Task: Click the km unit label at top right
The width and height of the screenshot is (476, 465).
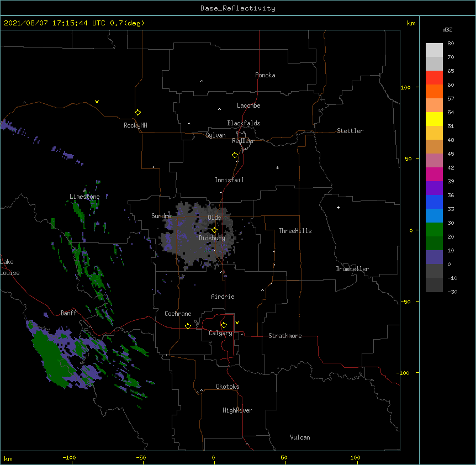Action: (x=411, y=23)
